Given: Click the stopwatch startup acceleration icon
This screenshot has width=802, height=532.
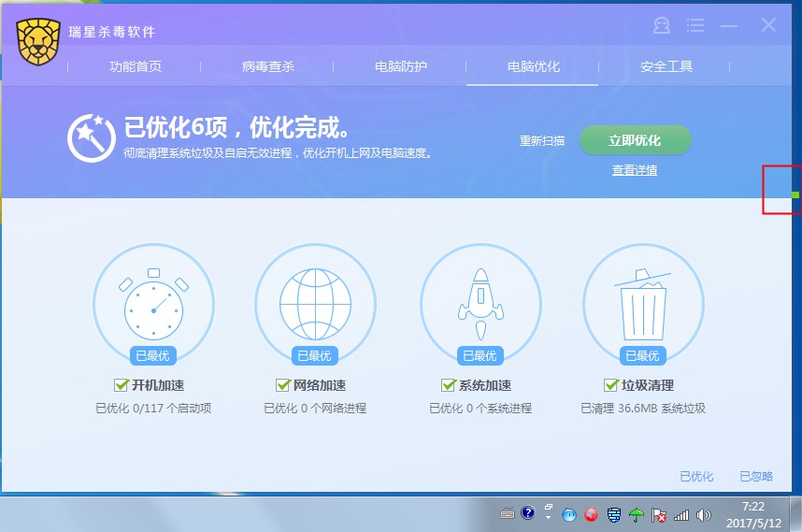Looking at the screenshot, I should click(153, 304).
